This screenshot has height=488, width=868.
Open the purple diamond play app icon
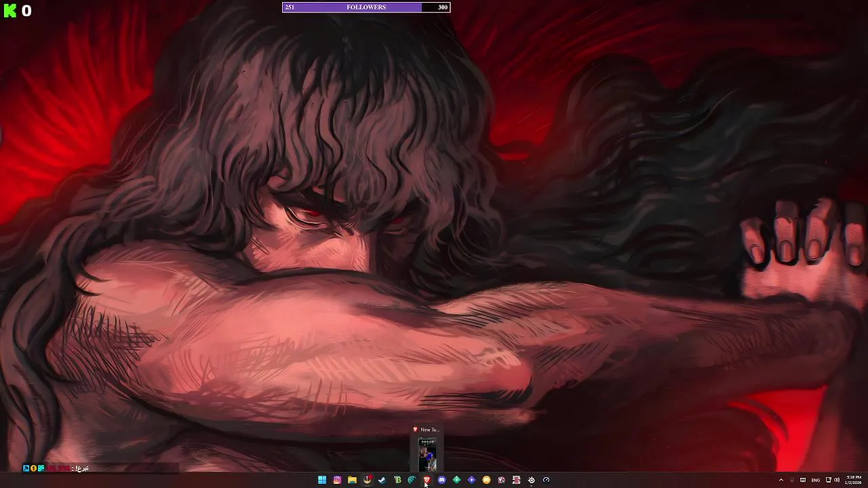(471, 480)
